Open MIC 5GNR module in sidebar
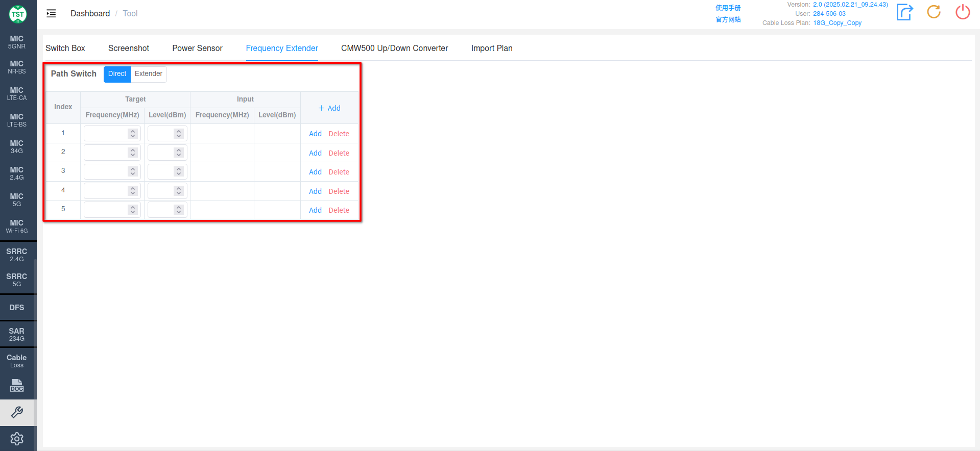 click(17, 42)
